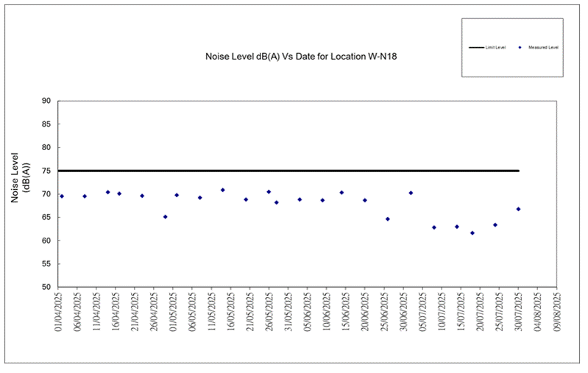Click y-axis tick label 55
Image resolution: width=588 pixels, height=373 pixels.
[x=46, y=264]
